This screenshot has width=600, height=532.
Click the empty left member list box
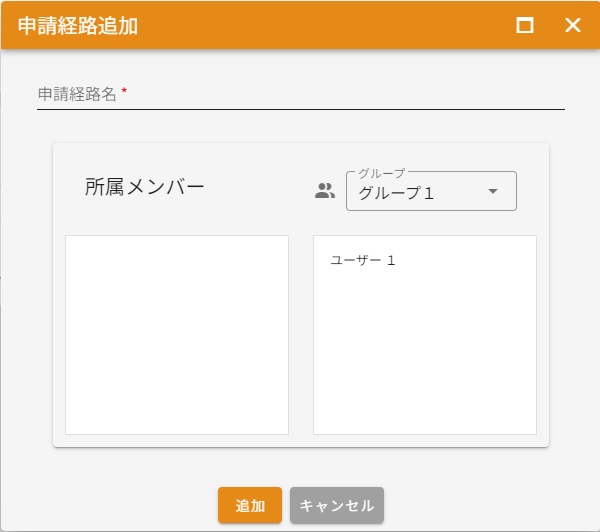[x=177, y=335]
